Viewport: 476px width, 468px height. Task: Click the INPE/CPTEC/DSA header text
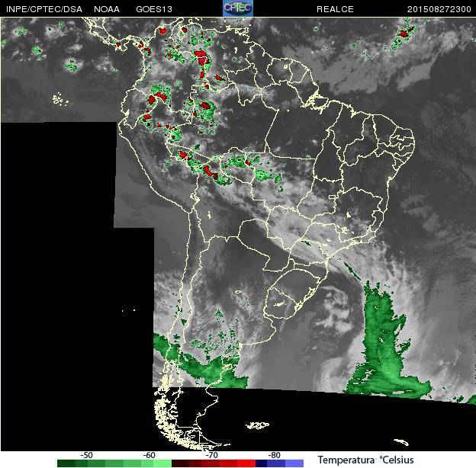(44, 9)
